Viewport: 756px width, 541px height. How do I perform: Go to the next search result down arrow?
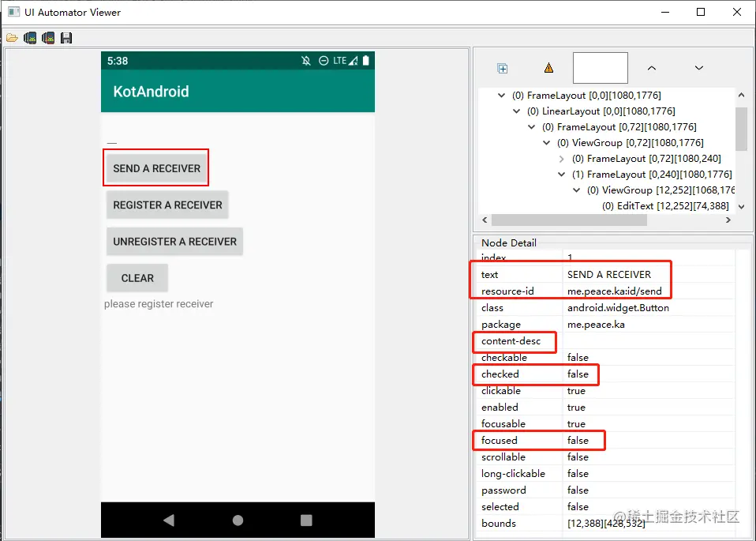(698, 68)
